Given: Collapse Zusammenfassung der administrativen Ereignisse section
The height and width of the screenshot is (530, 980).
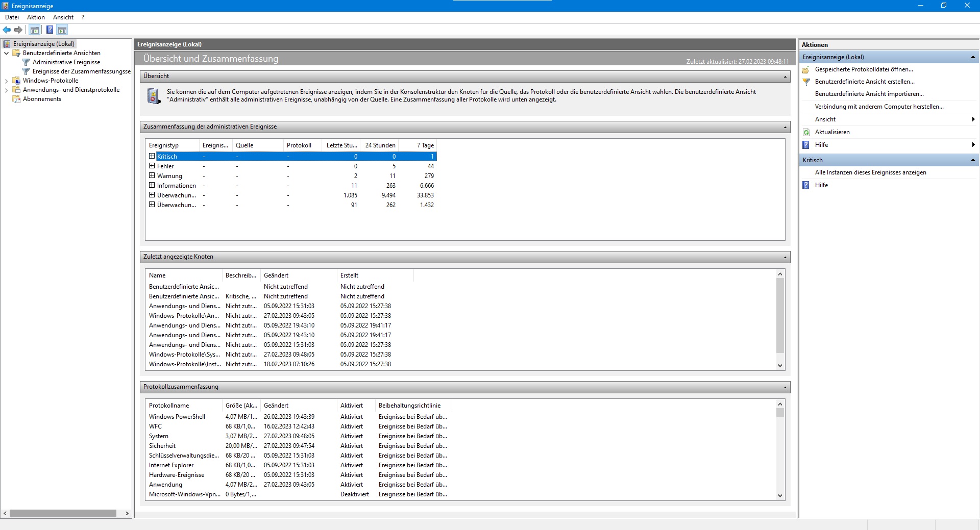Looking at the screenshot, I should (785, 127).
